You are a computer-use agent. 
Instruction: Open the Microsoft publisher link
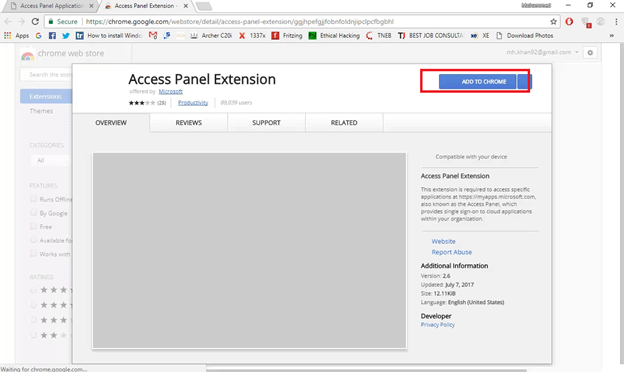pos(170,91)
